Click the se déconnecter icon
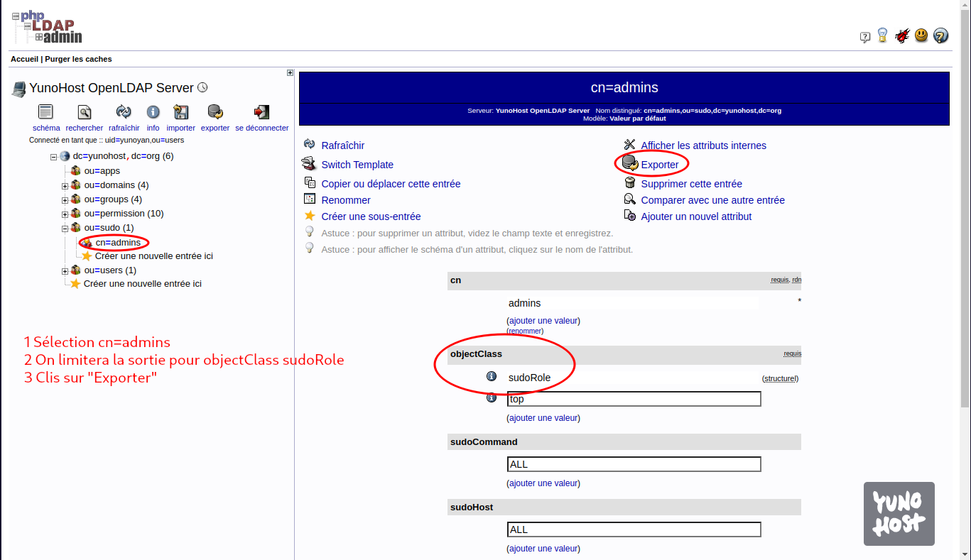 point(261,112)
